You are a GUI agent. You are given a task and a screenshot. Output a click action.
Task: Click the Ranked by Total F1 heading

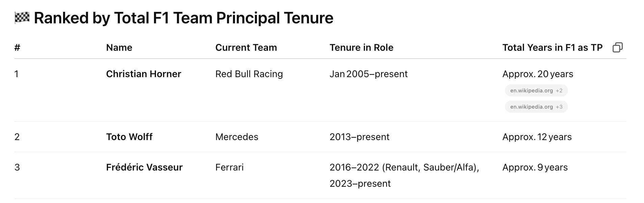(x=184, y=18)
